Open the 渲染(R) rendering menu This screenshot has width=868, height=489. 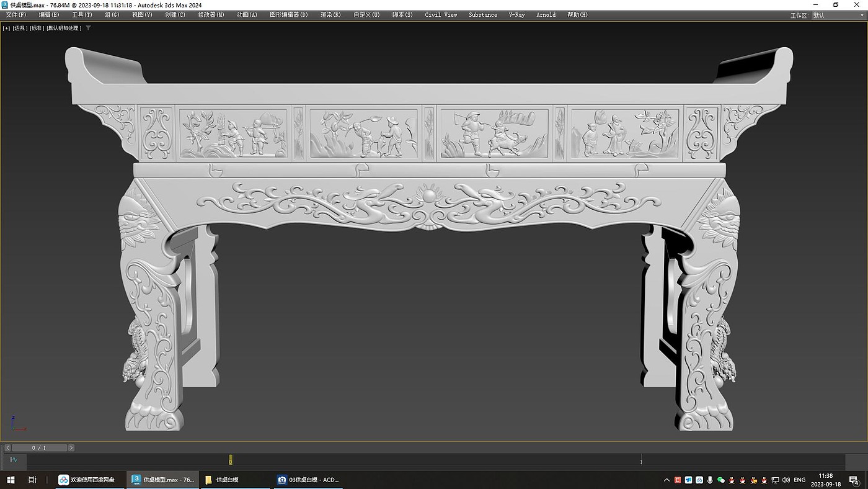pyautogui.click(x=330, y=15)
